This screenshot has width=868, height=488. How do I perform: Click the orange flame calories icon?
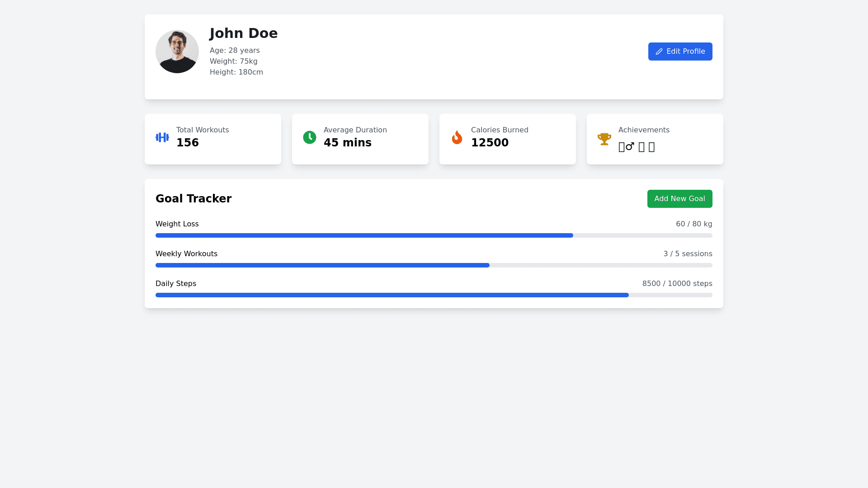click(457, 137)
